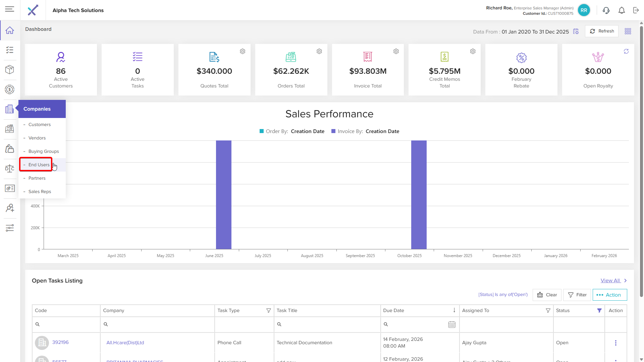Open the View All link
This screenshot has height=362, width=644.
(610, 281)
